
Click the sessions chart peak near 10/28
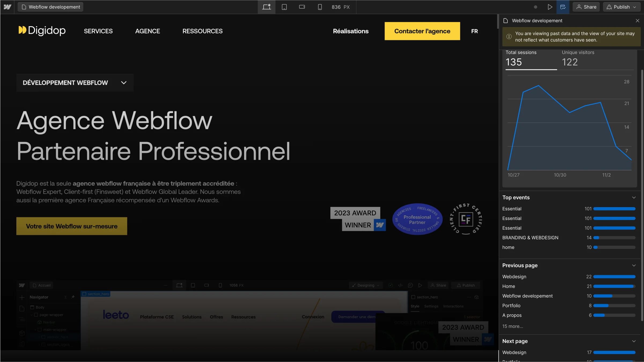pos(539,85)
